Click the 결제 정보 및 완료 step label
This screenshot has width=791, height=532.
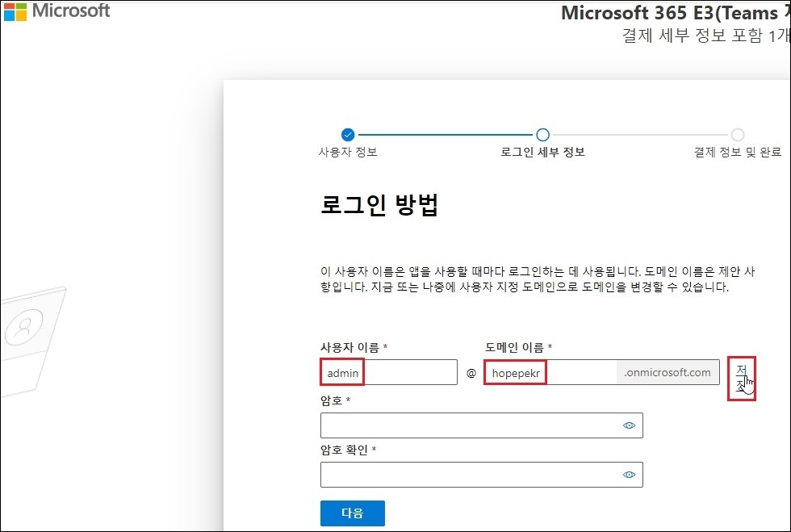738,152
